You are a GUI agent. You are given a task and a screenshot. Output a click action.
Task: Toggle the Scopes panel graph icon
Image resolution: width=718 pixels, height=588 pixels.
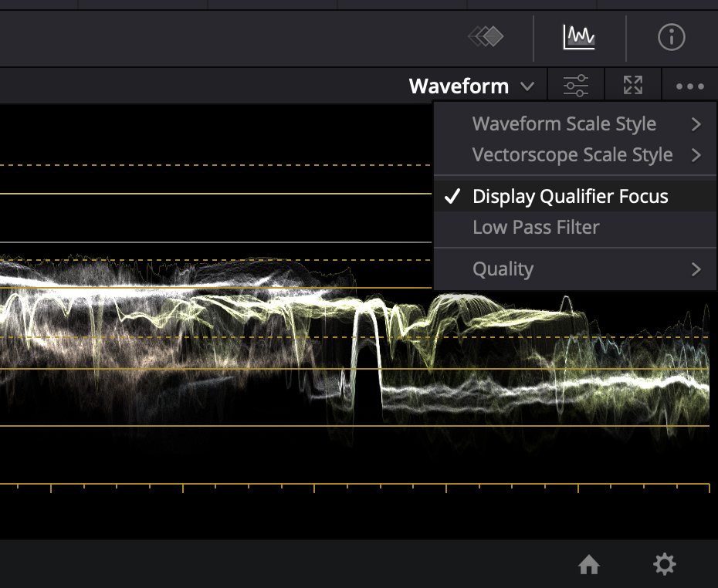(x=579, y=36)
